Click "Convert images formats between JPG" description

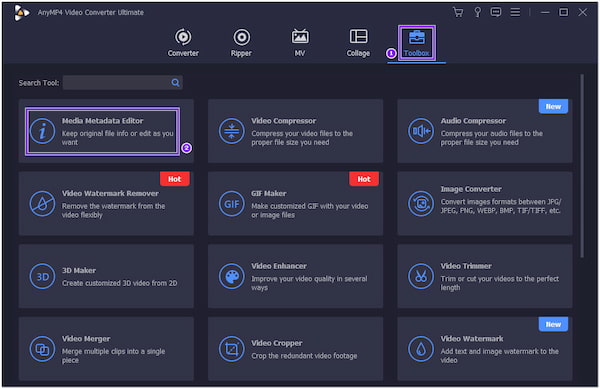(501, 206)
